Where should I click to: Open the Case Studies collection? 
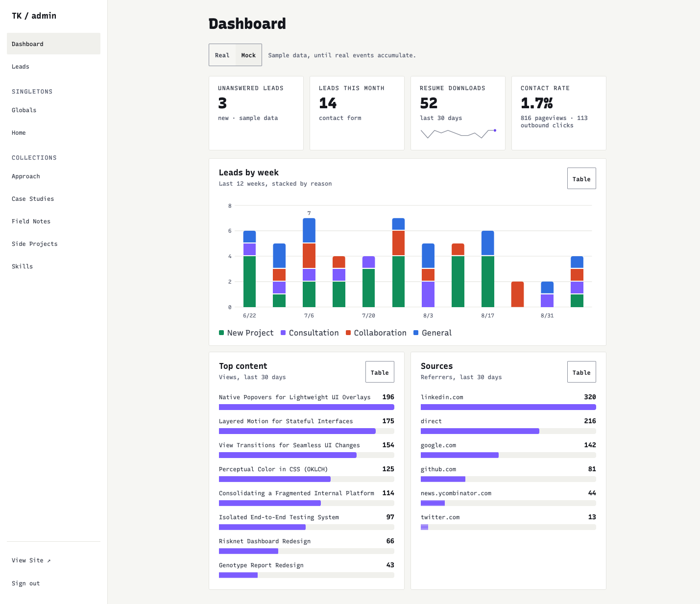[53, 198]
